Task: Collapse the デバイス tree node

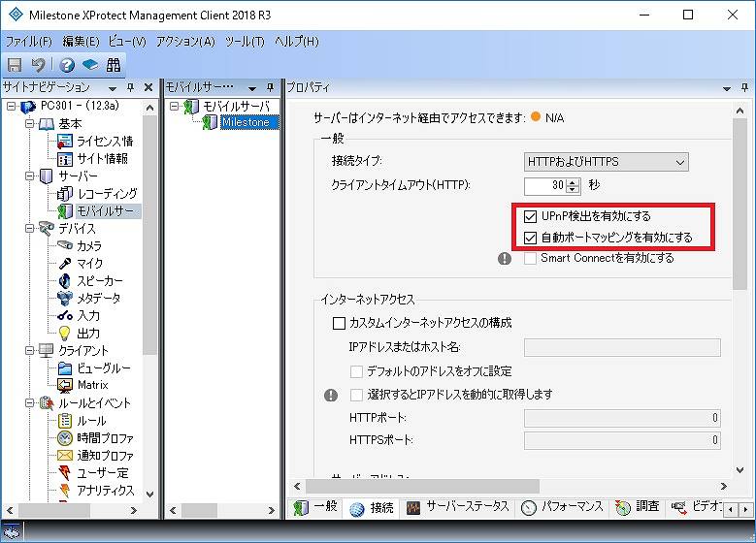Action: tap(29, 229)
